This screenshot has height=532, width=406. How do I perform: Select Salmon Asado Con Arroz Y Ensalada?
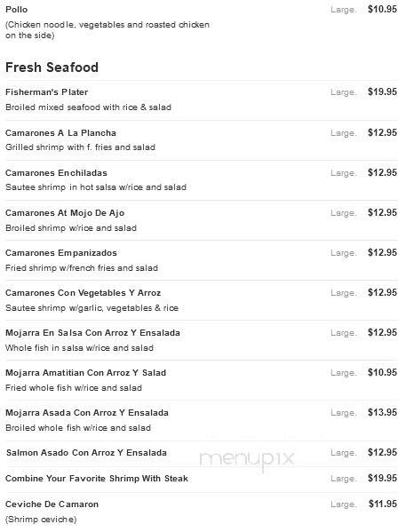(86, 453)
